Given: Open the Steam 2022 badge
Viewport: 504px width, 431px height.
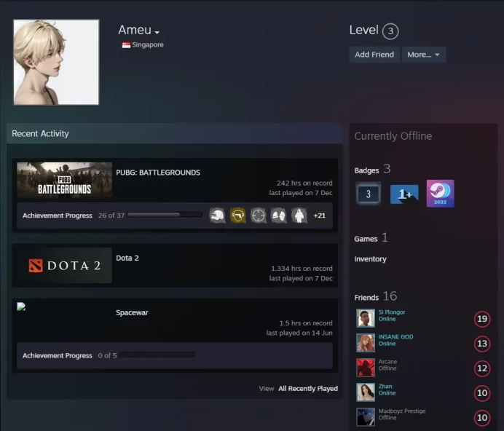Looking at the screenshot, I should [441, 194].
